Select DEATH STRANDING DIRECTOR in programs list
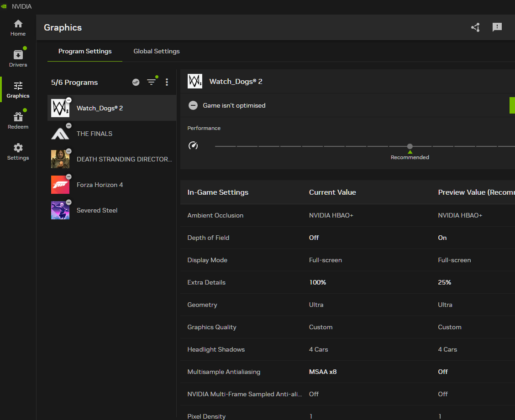 point(112,159)
